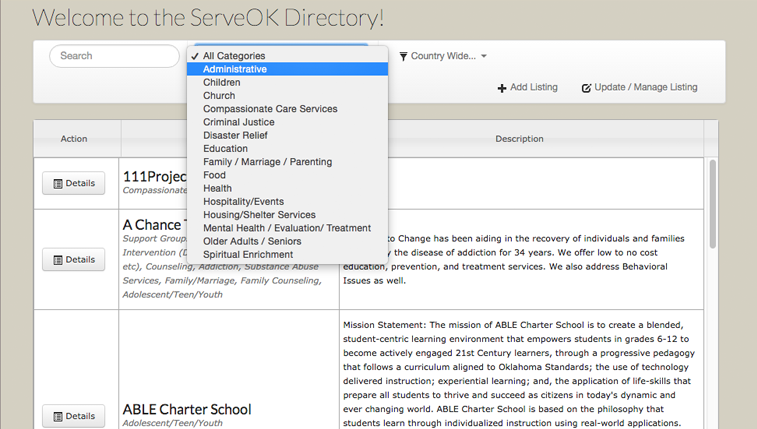
Task: Open Update / Manage Listing link
Action: coord(640,87)
